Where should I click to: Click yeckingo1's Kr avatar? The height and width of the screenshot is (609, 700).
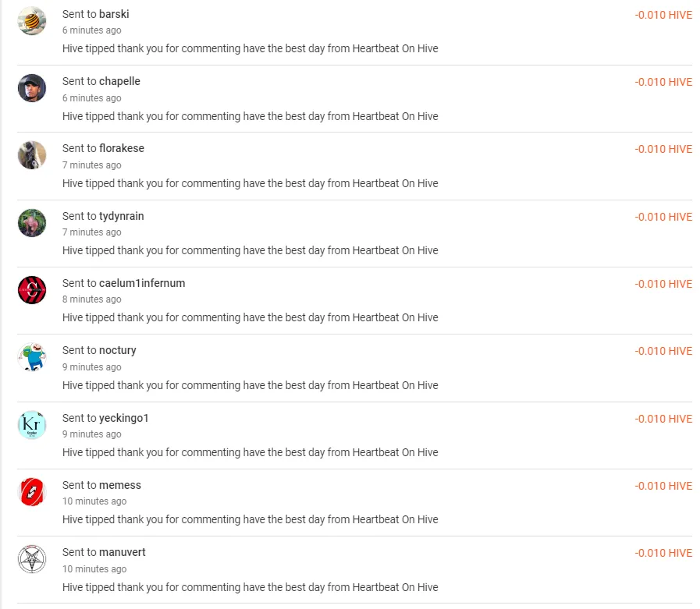pyautogui.click(x=32, y=425)
